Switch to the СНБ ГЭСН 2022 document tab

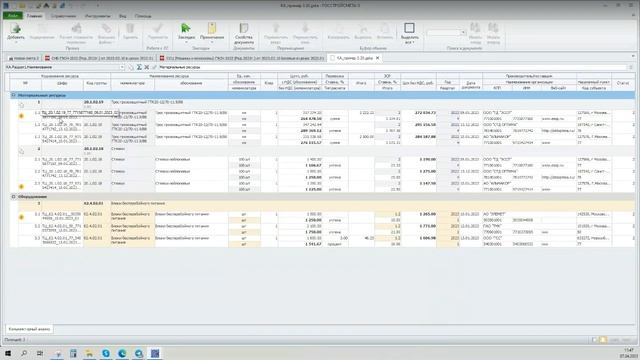(x=99, y=58)
